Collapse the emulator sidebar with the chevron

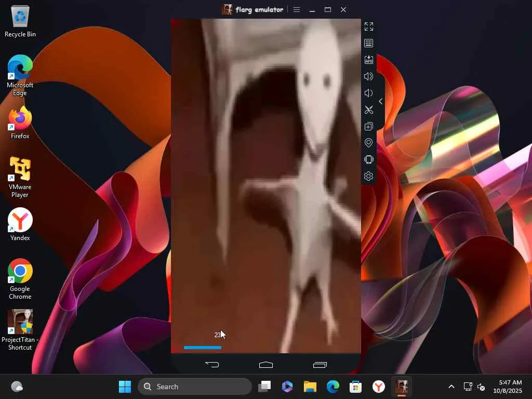381,101
